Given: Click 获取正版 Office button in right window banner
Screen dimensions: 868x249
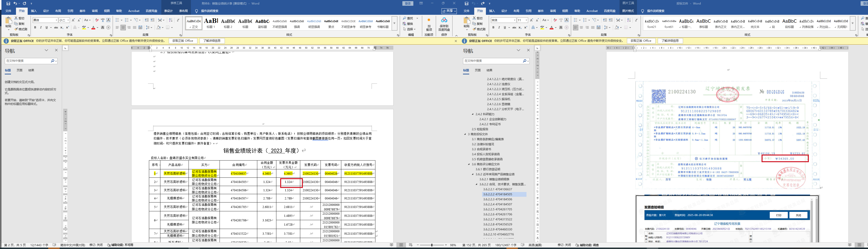Looking at the screenshot, I should point(641,41).
